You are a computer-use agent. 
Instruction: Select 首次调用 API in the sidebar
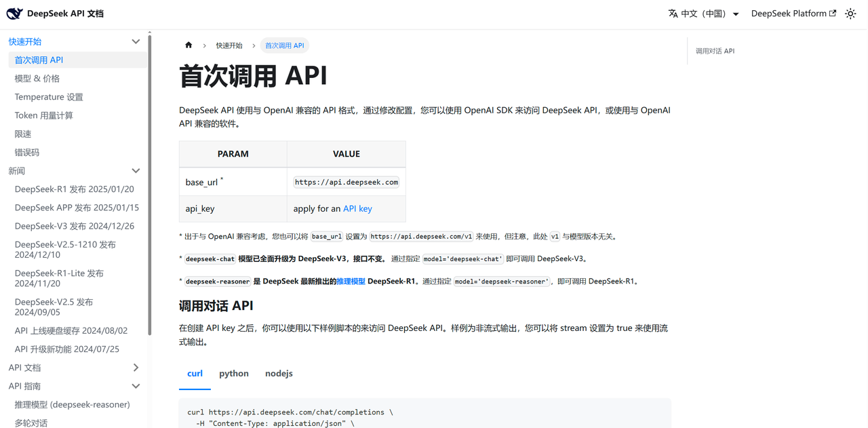[x=77, y=60]
